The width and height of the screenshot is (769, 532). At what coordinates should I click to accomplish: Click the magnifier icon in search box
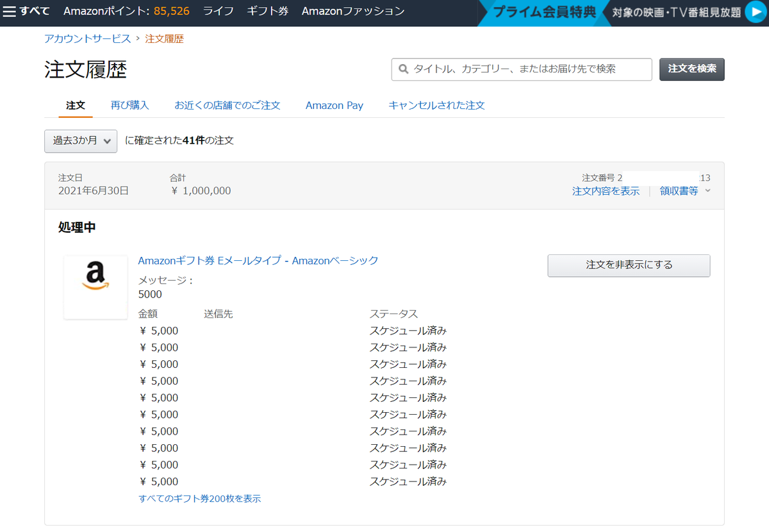404,69
